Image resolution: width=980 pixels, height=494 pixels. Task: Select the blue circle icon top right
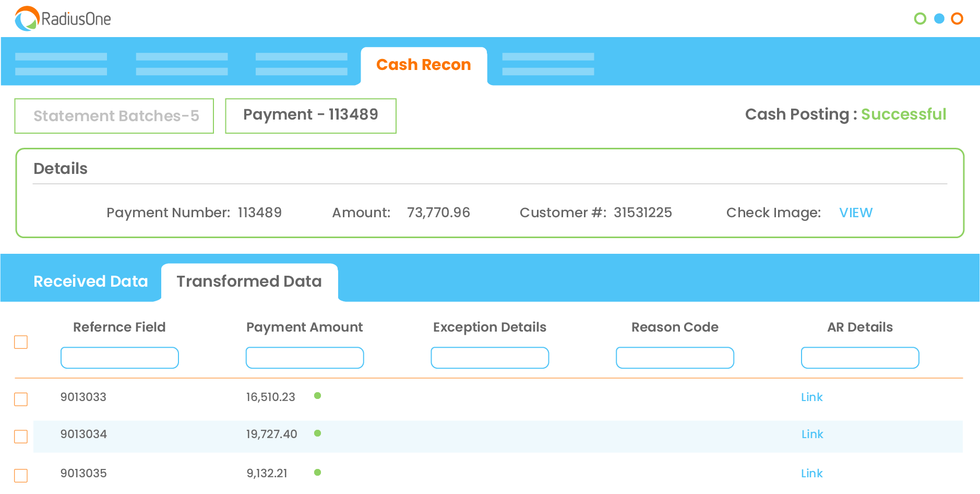(x=939, y=18)
